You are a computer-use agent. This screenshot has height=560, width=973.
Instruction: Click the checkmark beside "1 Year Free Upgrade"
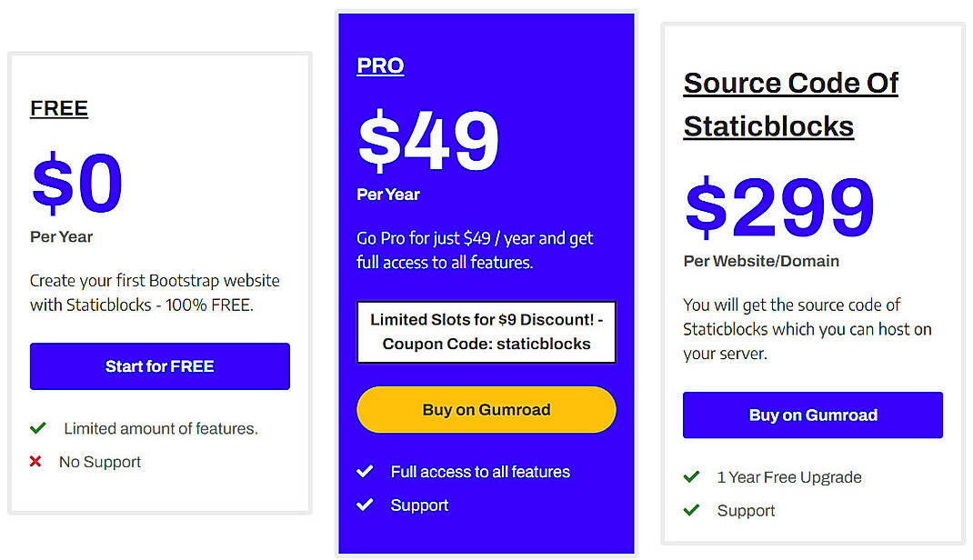pyautogui.click(x=692, y=476)
